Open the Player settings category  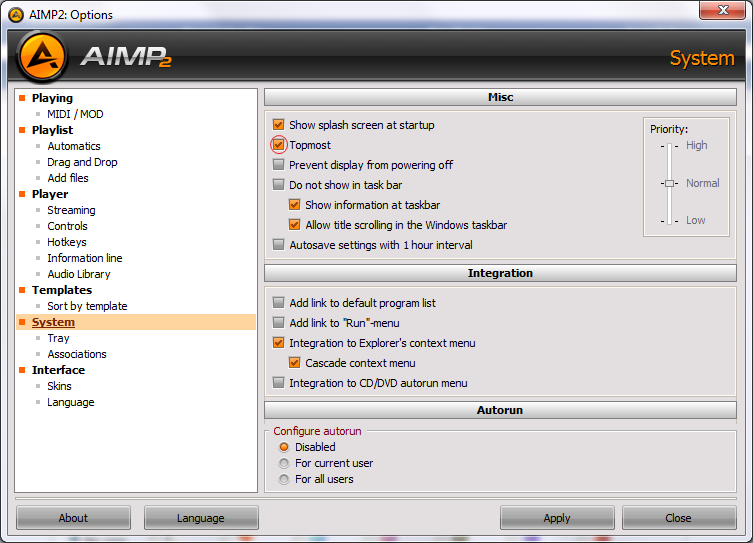point(50,194)
